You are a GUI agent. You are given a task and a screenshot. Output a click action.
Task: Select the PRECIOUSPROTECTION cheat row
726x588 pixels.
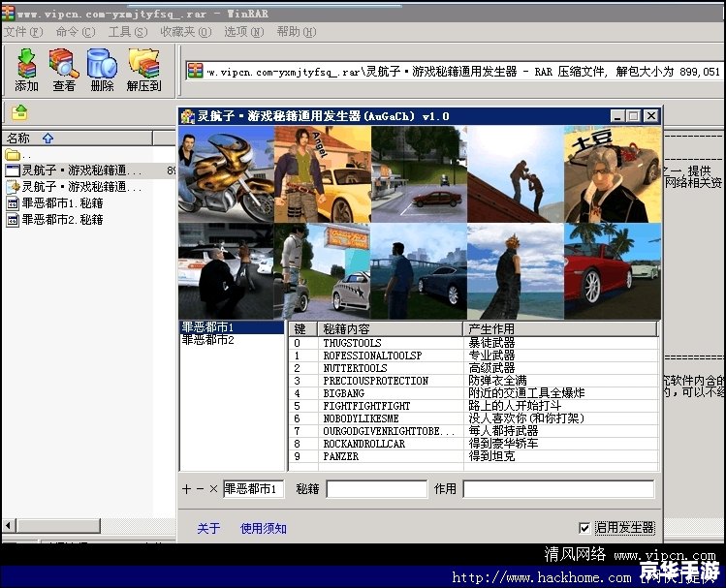coord(473,381)
